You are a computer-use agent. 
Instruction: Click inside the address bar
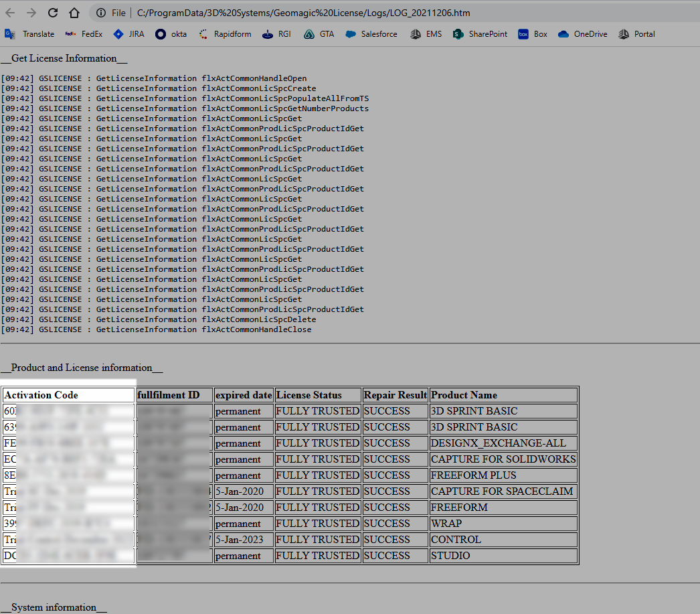click(x=301, y=12)
